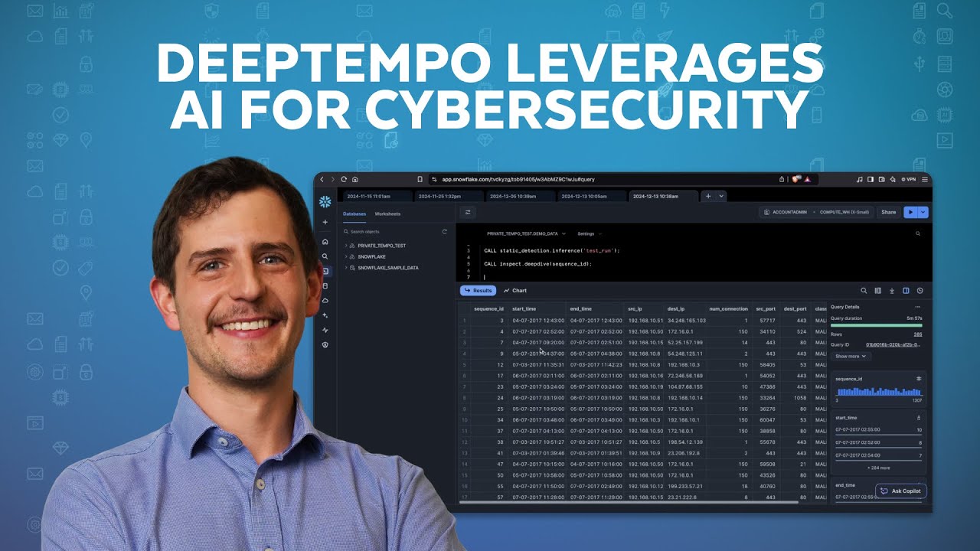
Task: Expand the SNOWFLAKE database tree node
Action: pyautogui.click(x=346, y=256)
